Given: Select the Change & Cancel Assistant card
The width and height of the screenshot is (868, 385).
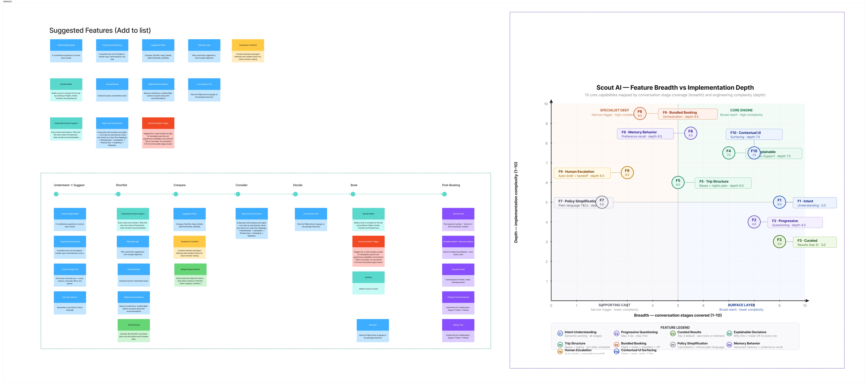Looking at the screenshot, I should (x=458, y=303).
